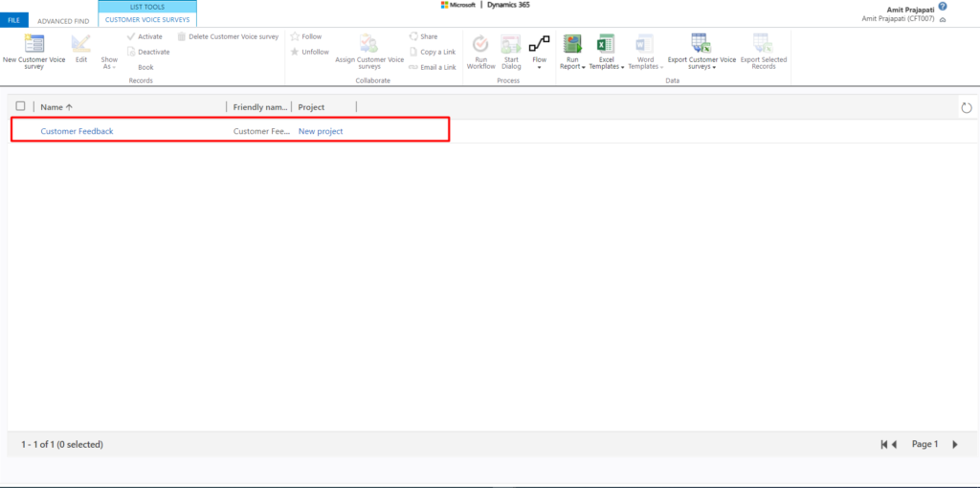Click Book in Records group
The image size is (980, 488).
pos(145,67)
